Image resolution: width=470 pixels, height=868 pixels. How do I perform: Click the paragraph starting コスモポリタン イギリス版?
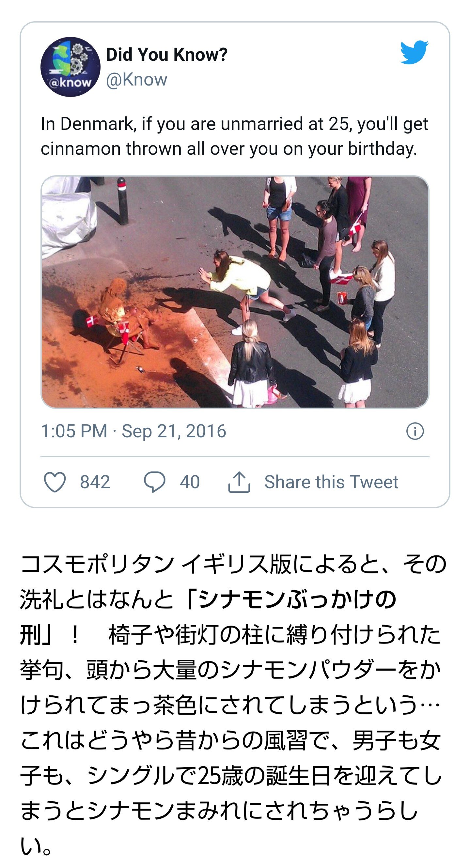point(233,705)
